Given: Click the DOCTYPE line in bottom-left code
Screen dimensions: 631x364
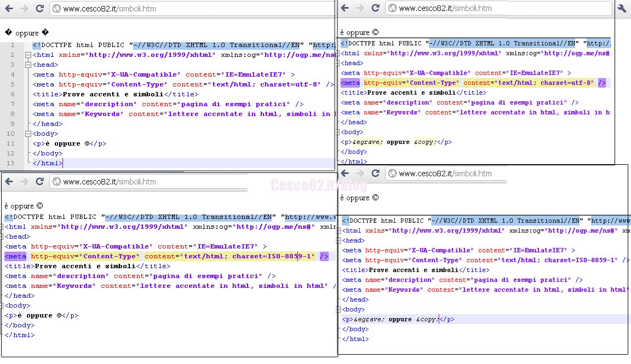Looking at the screenshot, I should pos(171,217).
